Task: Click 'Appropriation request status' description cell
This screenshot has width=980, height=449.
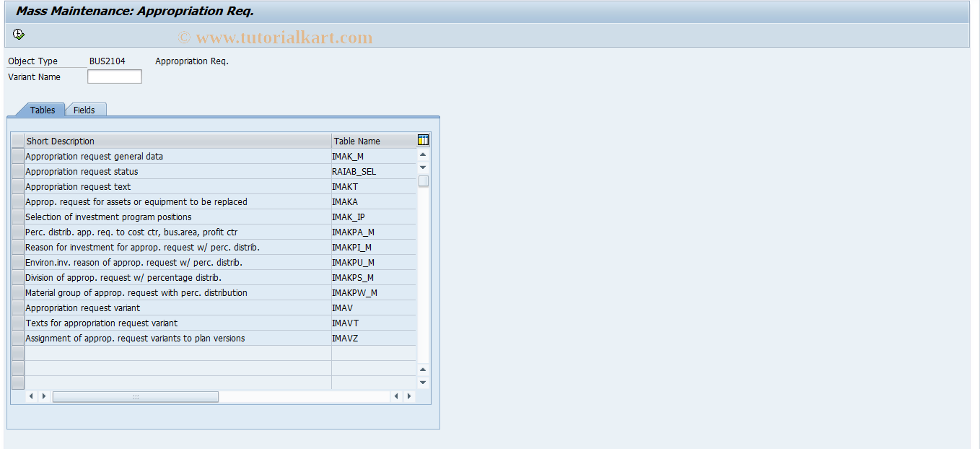Action: (x=178, y=171)
